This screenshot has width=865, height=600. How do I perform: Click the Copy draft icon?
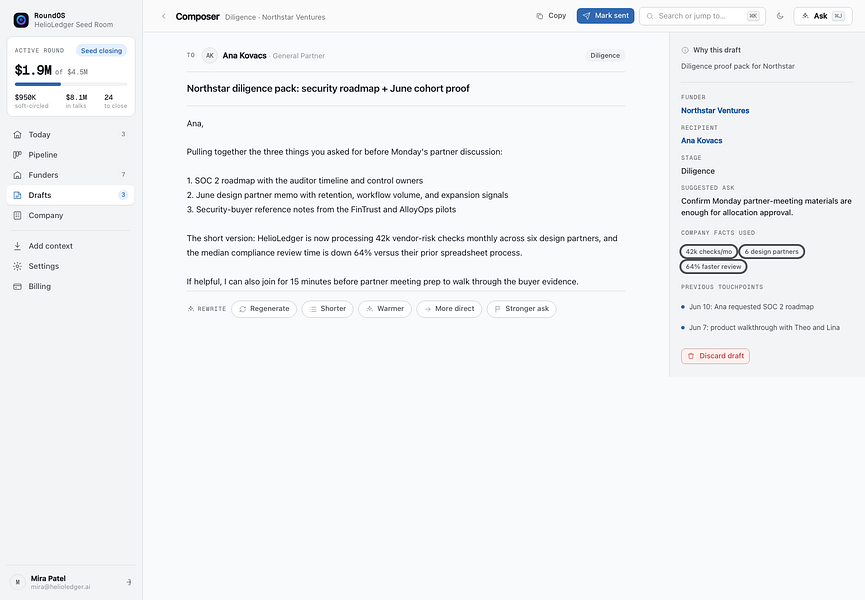(x=540, y=16)
